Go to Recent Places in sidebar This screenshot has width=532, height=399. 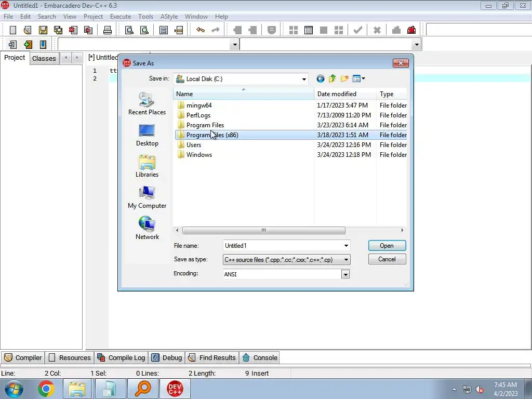click(147, 103)
